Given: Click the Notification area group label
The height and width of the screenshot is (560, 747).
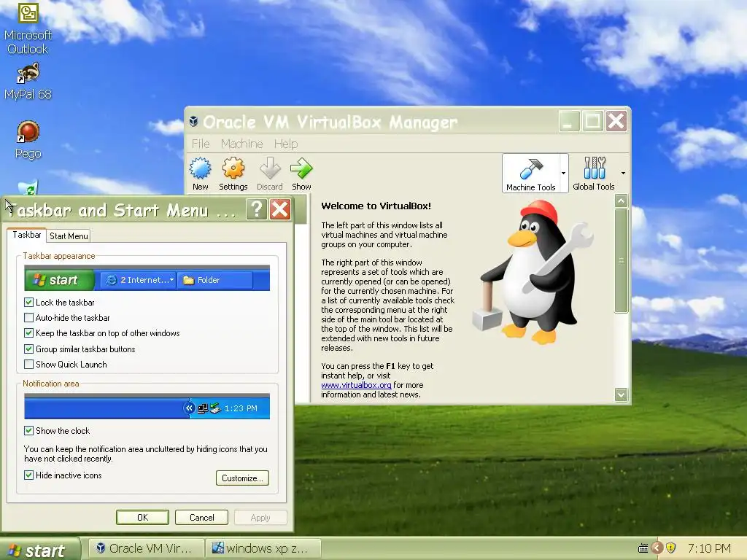Looking at the screenshot, I should (50, 384).
